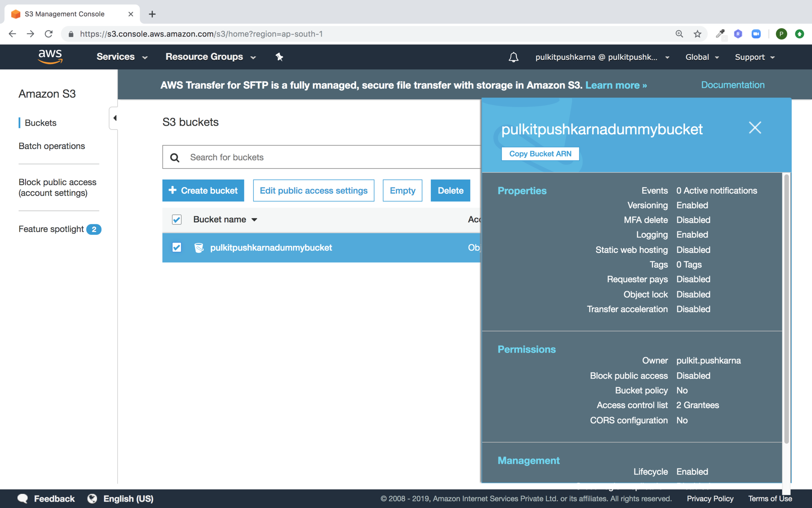This screenshot has height=508, width=812.
Task: Open the Permissions section heading
Action: [526, 349]
